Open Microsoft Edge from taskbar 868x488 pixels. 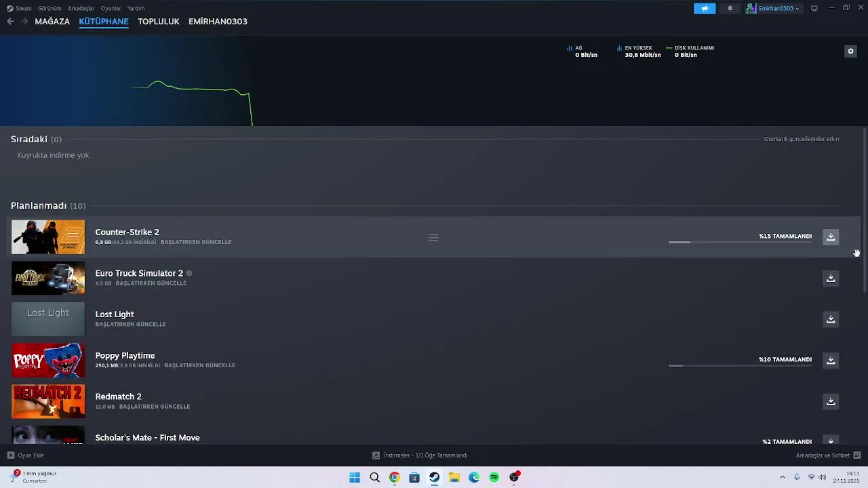click(x=474, y=477)
